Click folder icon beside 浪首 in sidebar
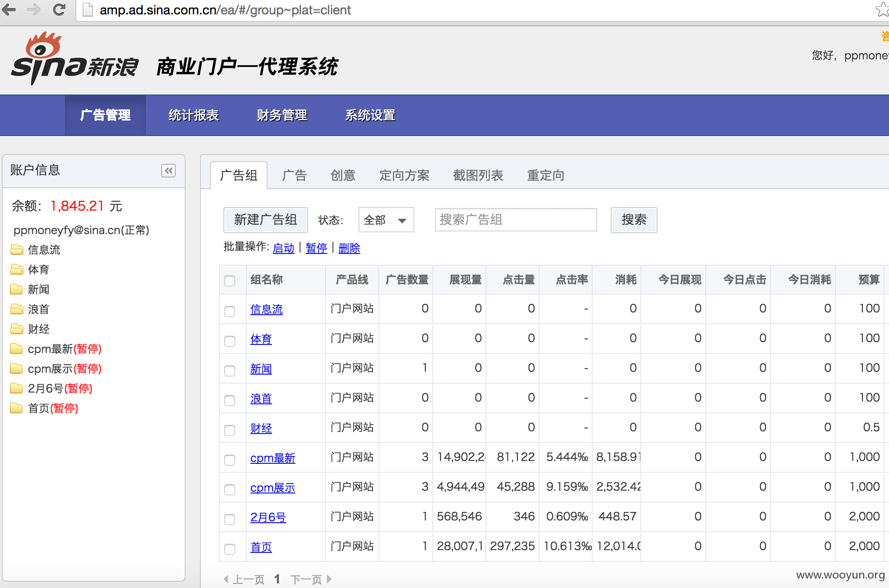The image size is (889, 588). (x=17, y=309)
